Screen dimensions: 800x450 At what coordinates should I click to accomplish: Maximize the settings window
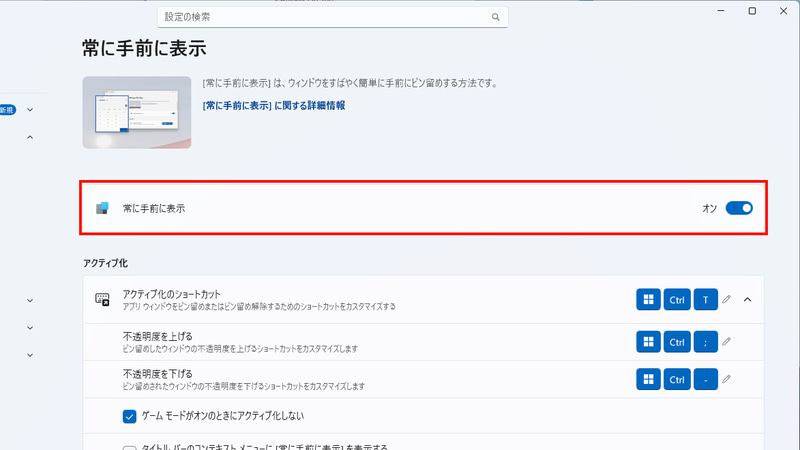point(752,11)
